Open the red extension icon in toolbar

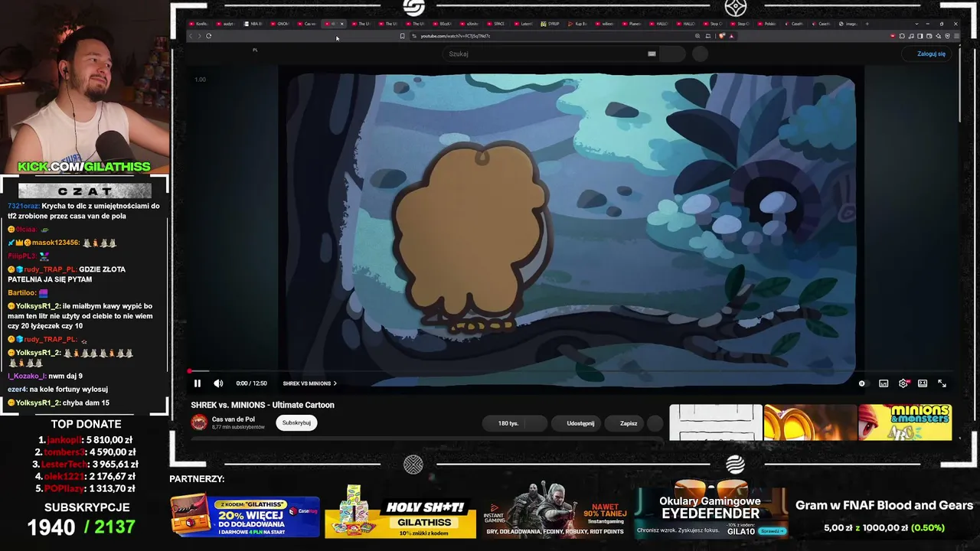(893, 36)
